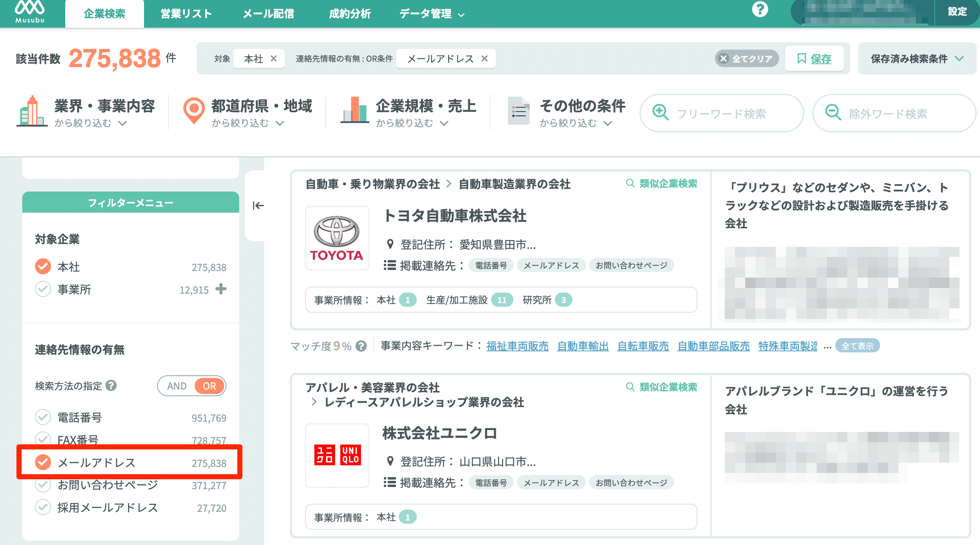The width and height of the screenshot is (980, 545).
Task: Open 株式会社ユニクロ company name
Action: tap(439, 433)
